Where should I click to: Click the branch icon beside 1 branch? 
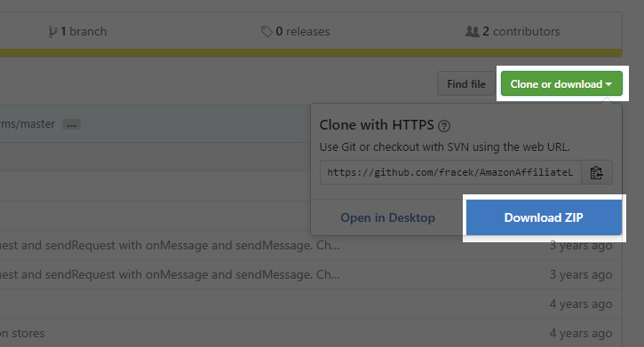click(52, 32)
